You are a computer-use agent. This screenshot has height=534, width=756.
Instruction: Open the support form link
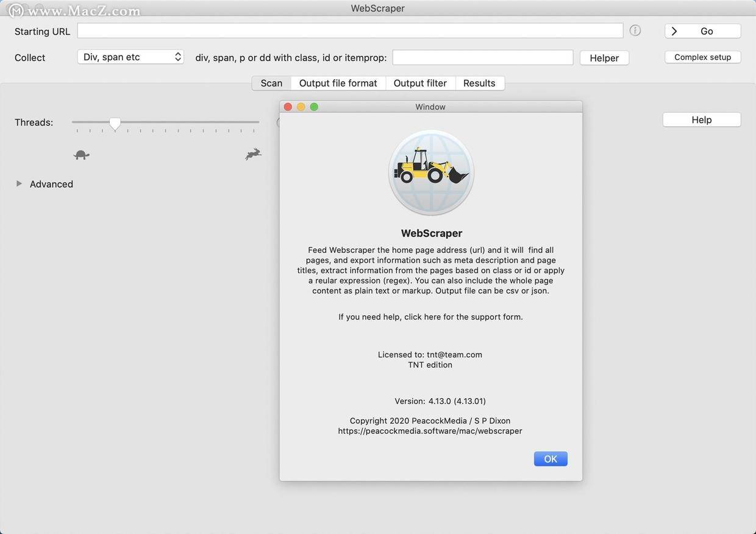430,317
